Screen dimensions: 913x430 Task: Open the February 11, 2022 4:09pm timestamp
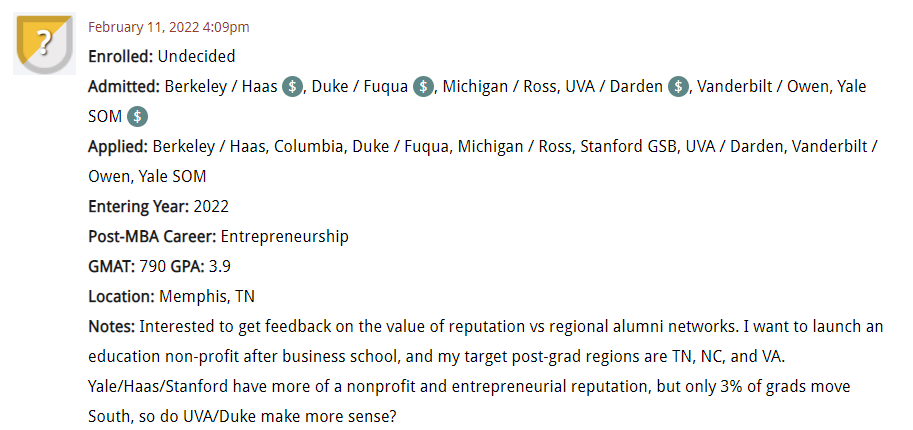pos(169,27)
